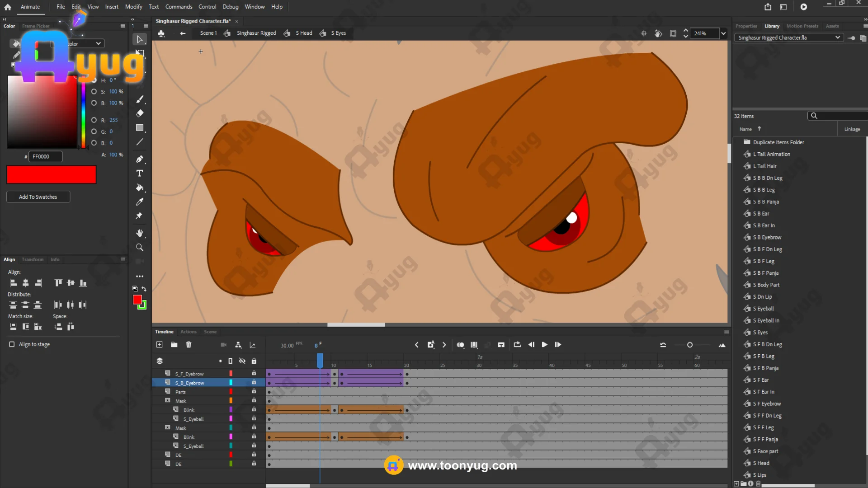This screenshot has height=488, width=868.
Task: Delete layer with timeline trash icon
Action: click(189, 345)
